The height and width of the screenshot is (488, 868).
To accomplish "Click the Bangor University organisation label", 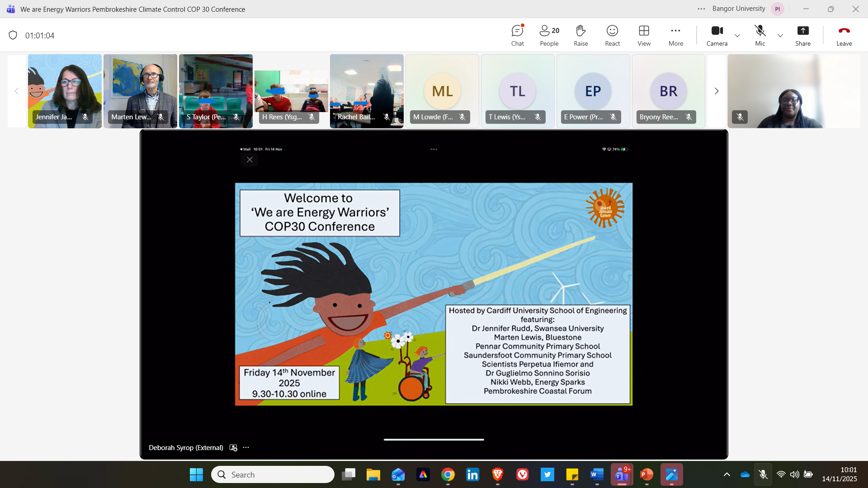I will click(739, 9).
